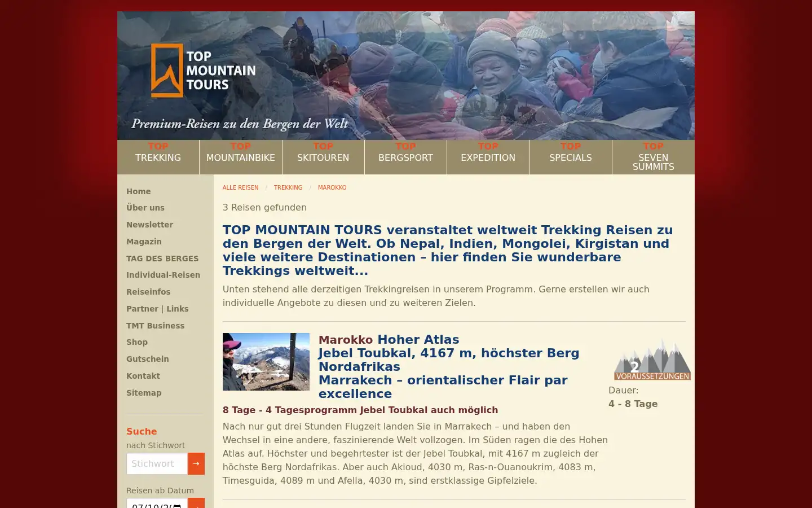Open the TOP Mountainbike menu
This screenshot has width=812, height=508.
point(241,157)
